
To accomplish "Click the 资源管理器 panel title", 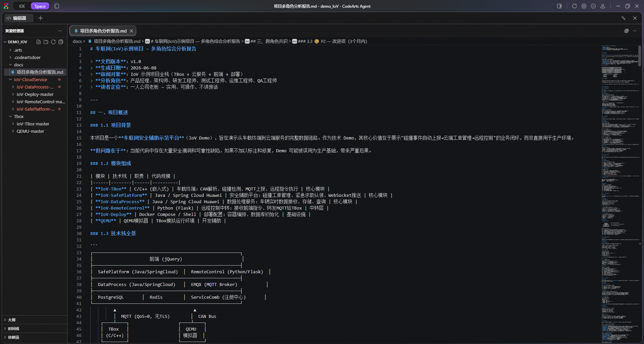I will [x=14, y=31].
